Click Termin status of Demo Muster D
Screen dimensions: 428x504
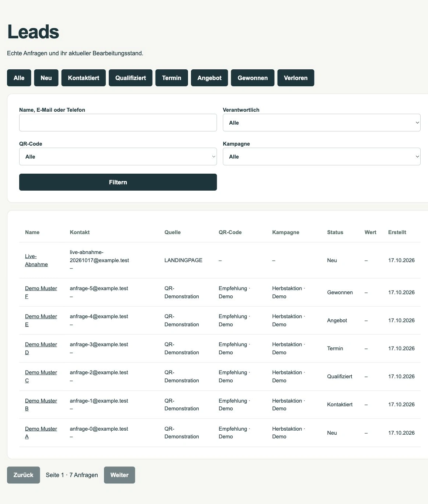[x=335, y=348]
